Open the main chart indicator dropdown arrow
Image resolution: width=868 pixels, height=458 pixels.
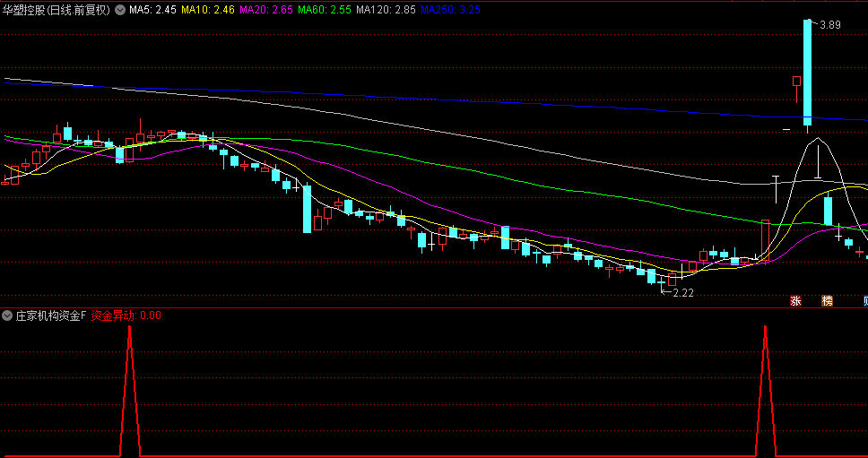[x=120, y=9]
